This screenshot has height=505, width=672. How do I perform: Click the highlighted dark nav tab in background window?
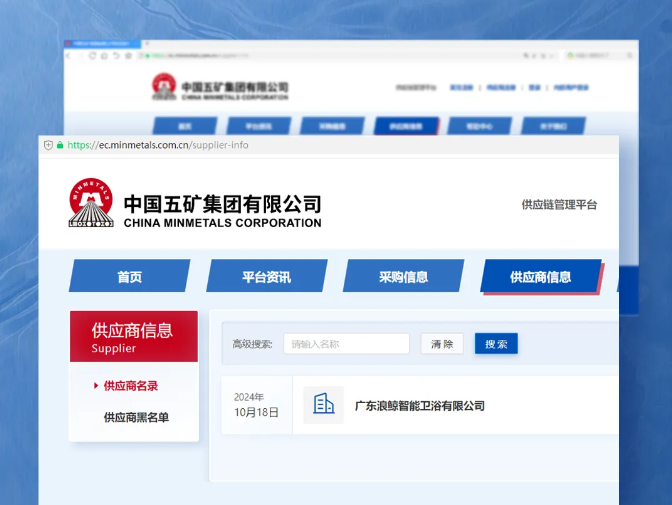(406, 126)
